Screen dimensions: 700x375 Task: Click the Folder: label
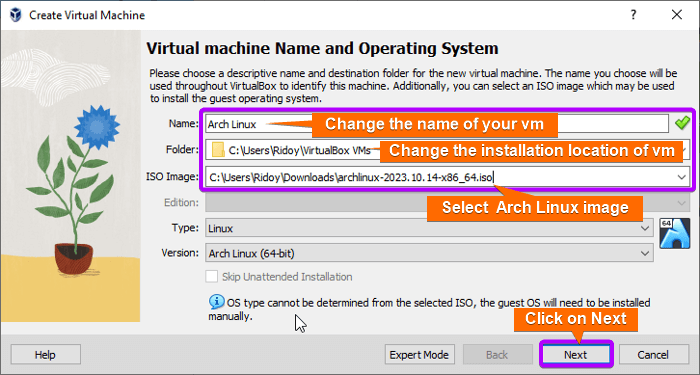point(182,150)
